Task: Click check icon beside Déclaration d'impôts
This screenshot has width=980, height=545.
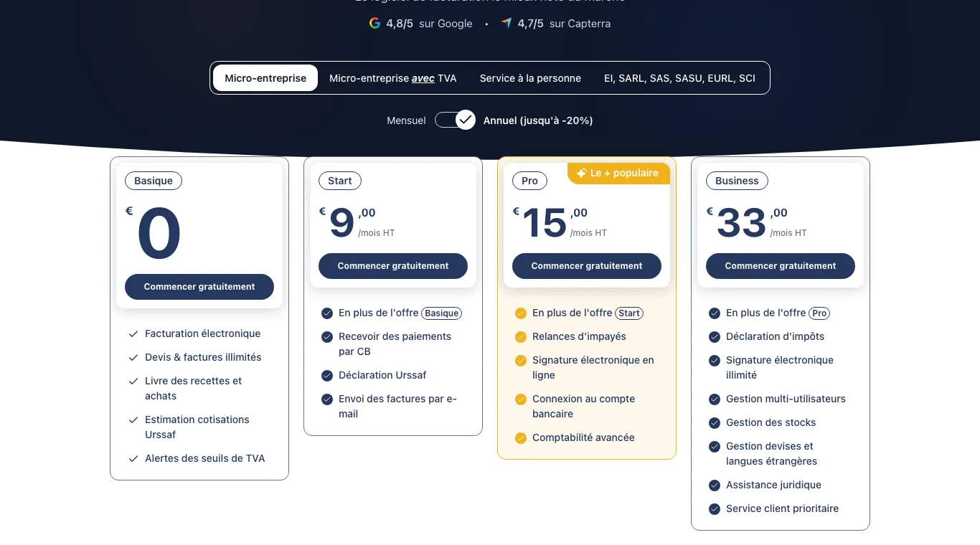Action: (715, 337)
